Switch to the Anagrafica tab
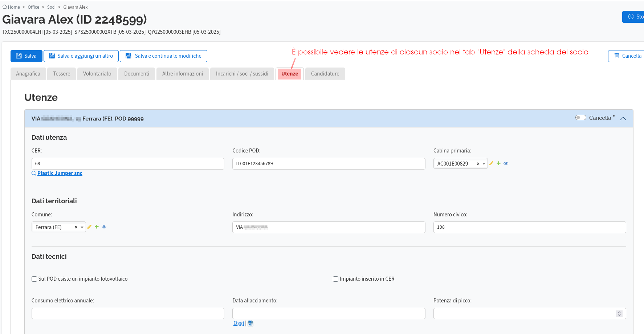This screenshot has width=644, height=334. tap(28, 74)
